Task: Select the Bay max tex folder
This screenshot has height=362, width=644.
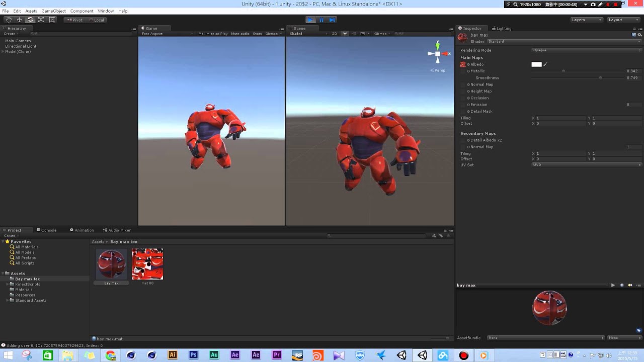Action: pyautogui.click(x=27, y=279)
